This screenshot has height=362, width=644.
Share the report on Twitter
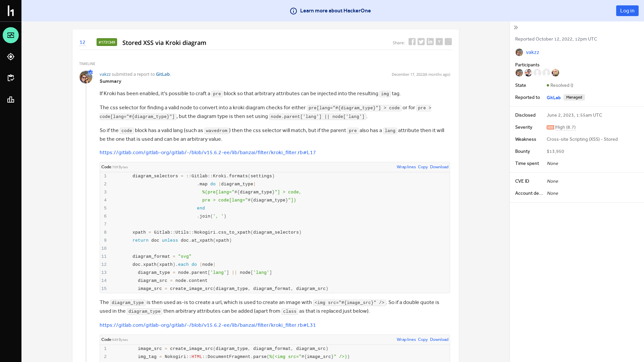[x=421, y=42]
